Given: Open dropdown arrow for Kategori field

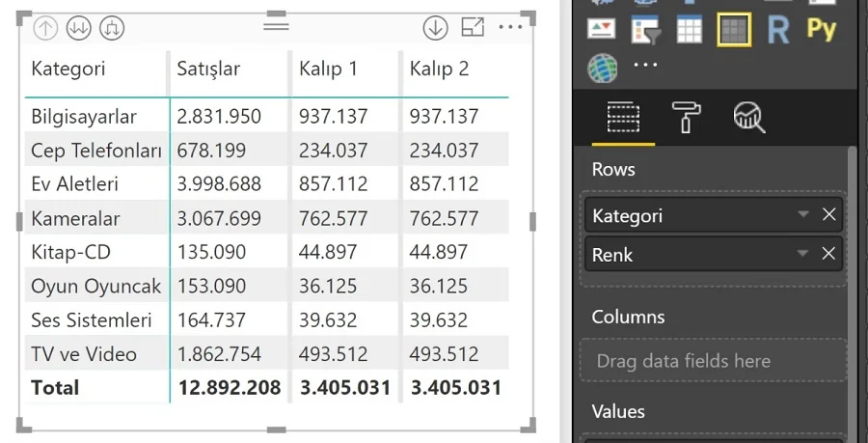Looking at the screenshot, I should point(802,215).
